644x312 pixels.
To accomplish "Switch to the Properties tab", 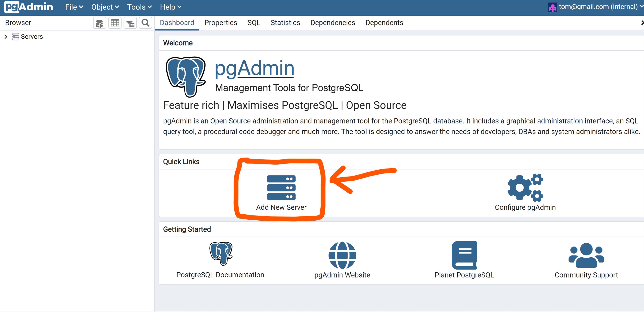I will (x=221, y=23).
